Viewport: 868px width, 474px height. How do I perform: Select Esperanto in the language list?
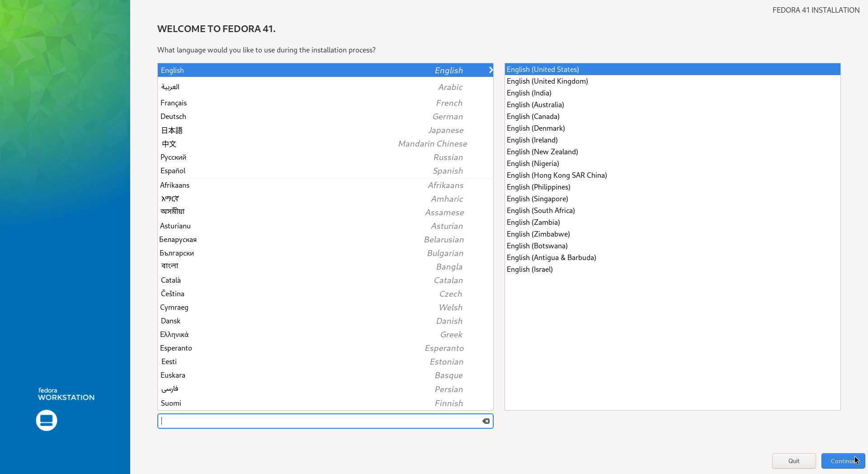point(325,348)
